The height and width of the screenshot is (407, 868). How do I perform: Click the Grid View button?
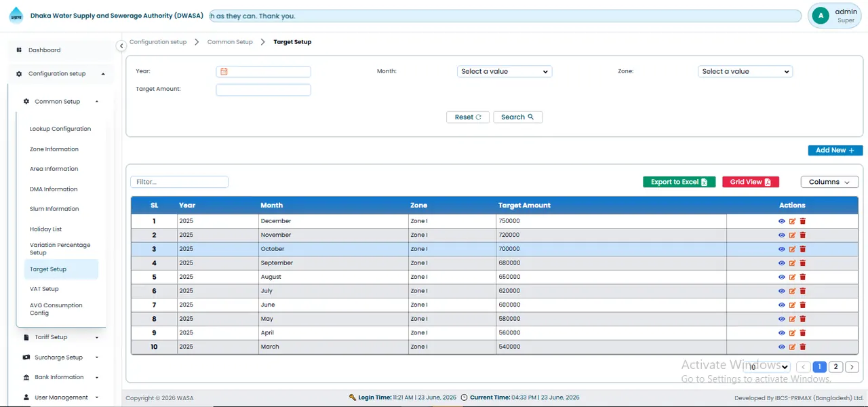[x=751, y=182]
